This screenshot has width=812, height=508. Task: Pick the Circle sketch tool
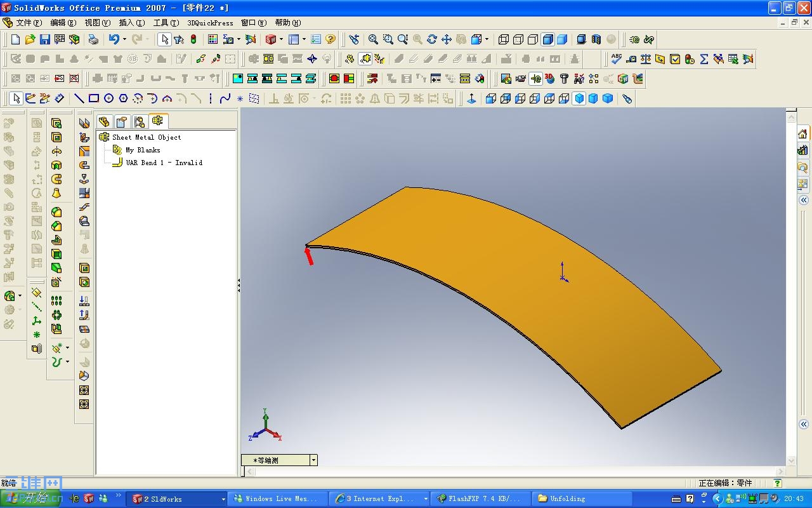tap(108, 98)
